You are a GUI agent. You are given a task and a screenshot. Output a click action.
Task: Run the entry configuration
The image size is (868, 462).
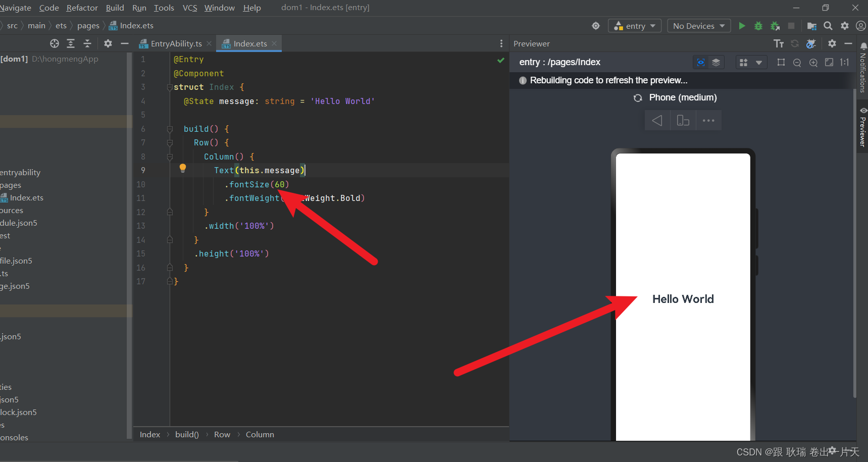point(742,26)
